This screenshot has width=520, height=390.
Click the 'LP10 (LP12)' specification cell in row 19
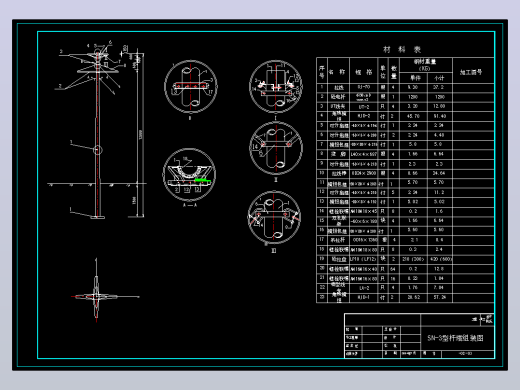[x=363, y=259]
